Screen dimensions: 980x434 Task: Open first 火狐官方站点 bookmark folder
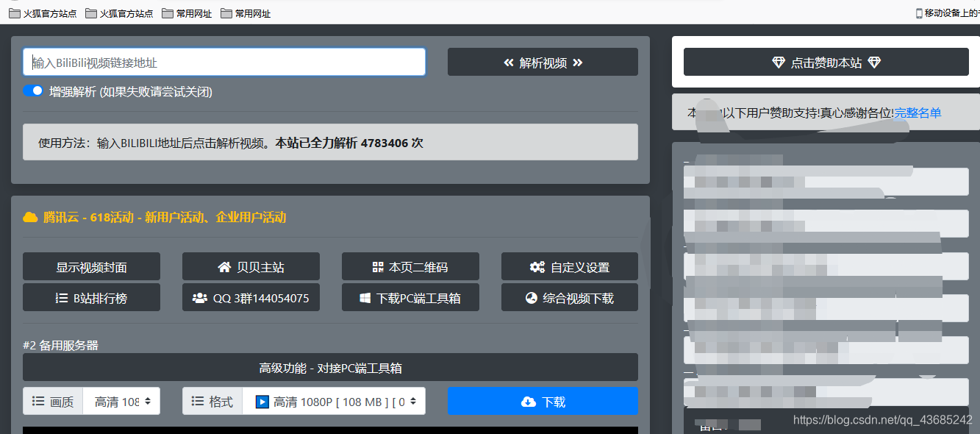(x=43, y=13)
